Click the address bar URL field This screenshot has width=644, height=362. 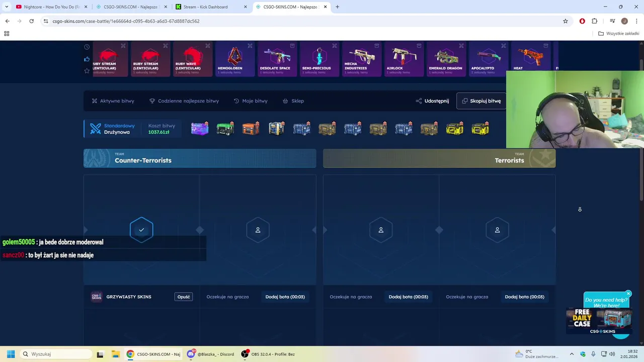click(x=302, y=21)
